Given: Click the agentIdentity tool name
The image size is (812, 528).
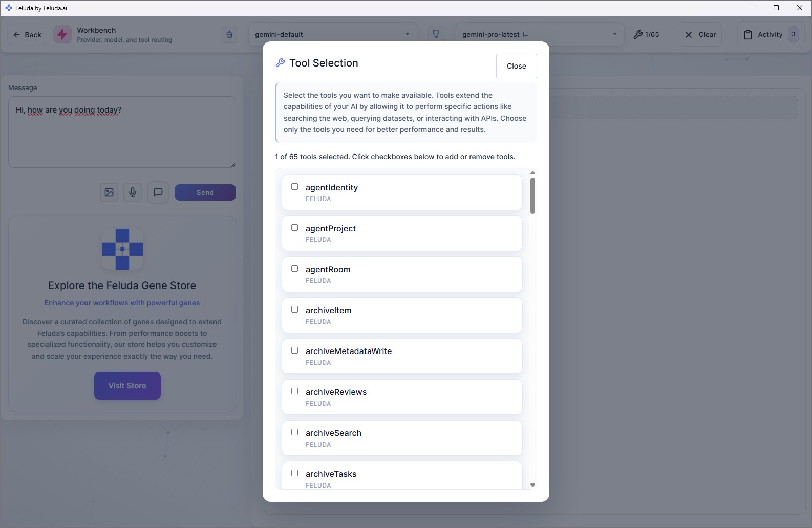Looking at the screenshot, I should coord(332,187).
